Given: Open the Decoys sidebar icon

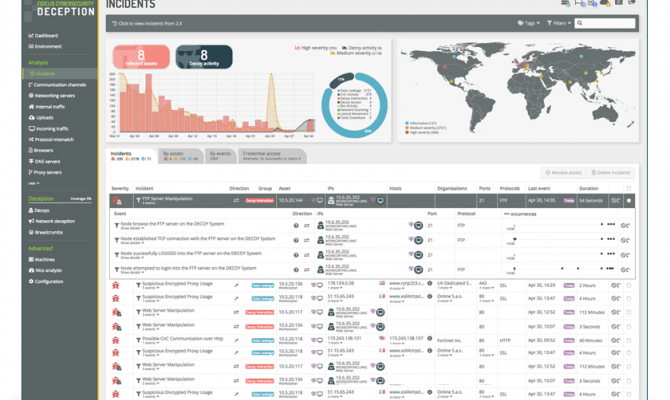Looking at the screenshot, I should pos(31,210).
